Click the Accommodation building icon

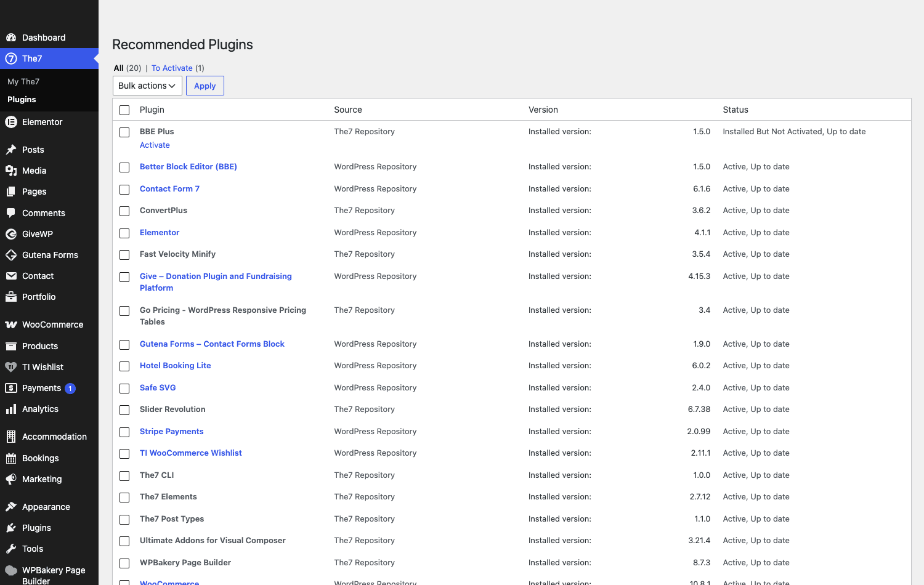click(11, 437)
